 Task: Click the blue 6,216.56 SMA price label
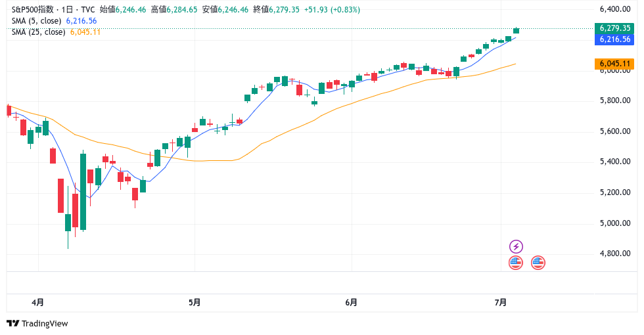pos(614,39)
